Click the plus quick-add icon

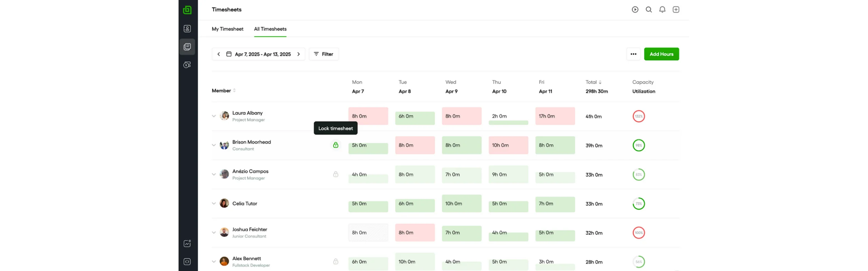(676, 9)
